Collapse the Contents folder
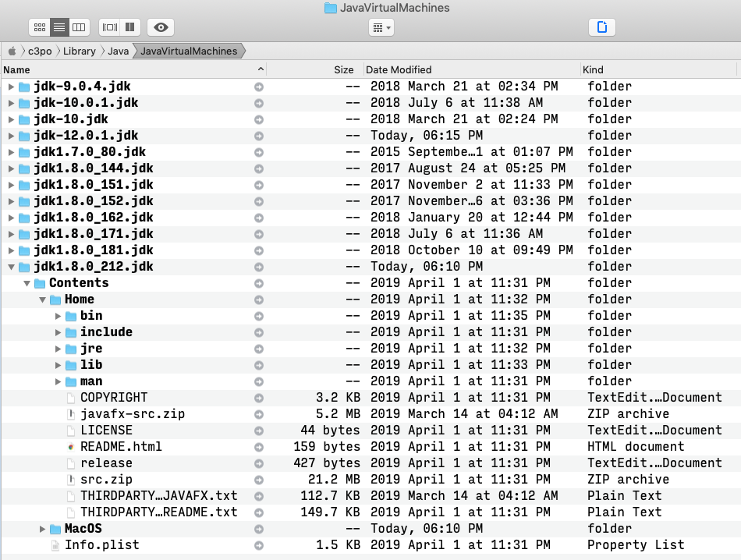This screenshot has width=741, height=560. 27,284
